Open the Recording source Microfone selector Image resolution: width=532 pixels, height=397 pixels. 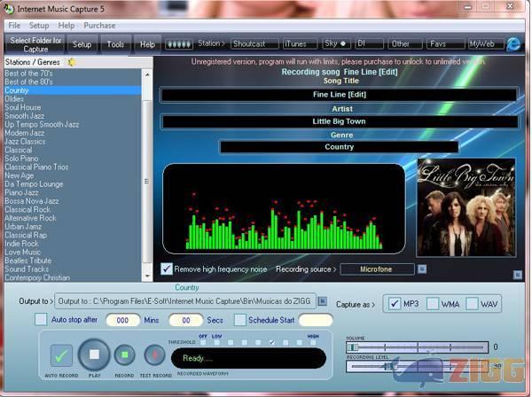(x=377, y=269)
